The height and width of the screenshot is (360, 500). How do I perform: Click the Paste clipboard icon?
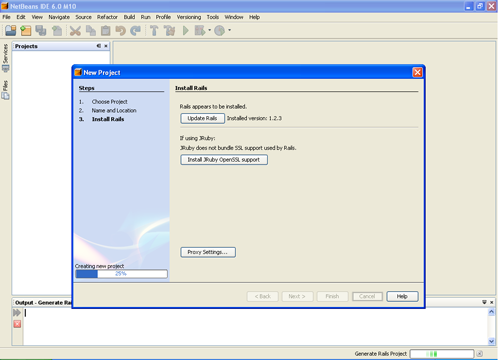click(106, 31)
